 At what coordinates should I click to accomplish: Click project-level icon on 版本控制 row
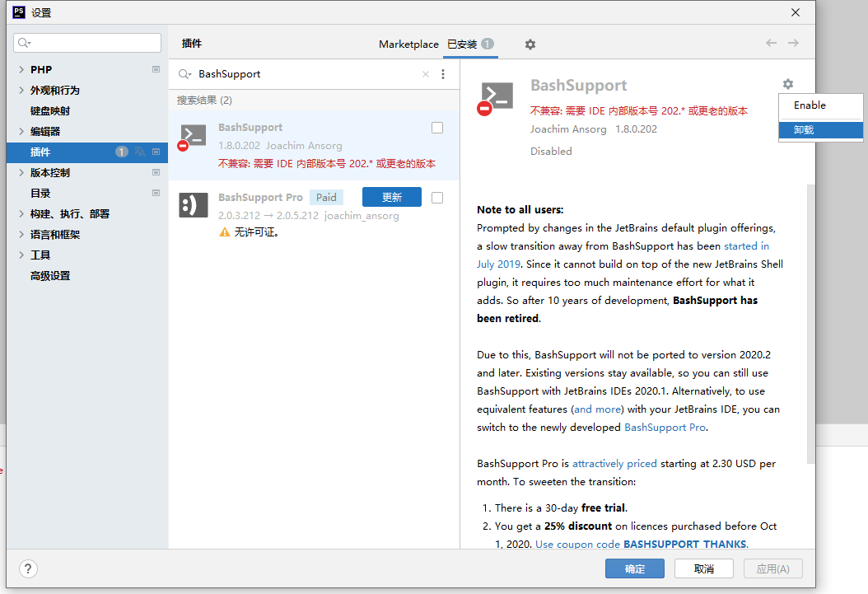156,173
